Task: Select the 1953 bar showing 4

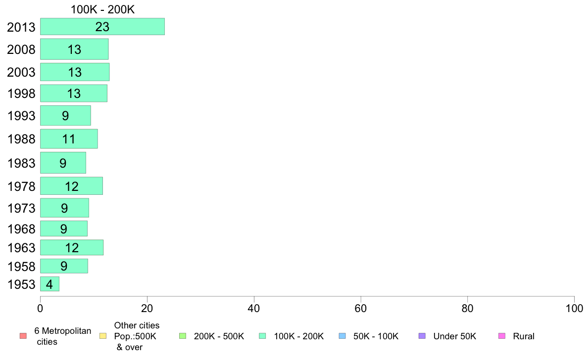Action: click(49, 284)
